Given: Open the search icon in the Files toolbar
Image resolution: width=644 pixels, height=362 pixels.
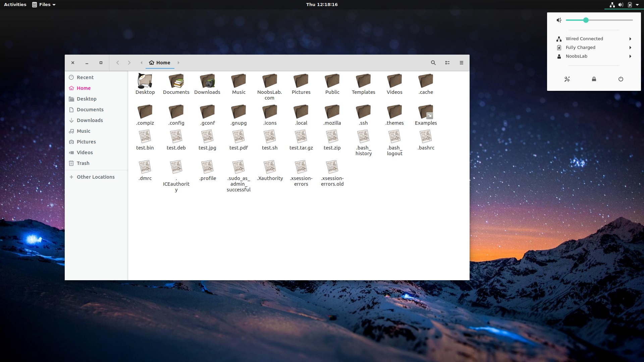Looking at the screenshot, I should coord(433,63).
